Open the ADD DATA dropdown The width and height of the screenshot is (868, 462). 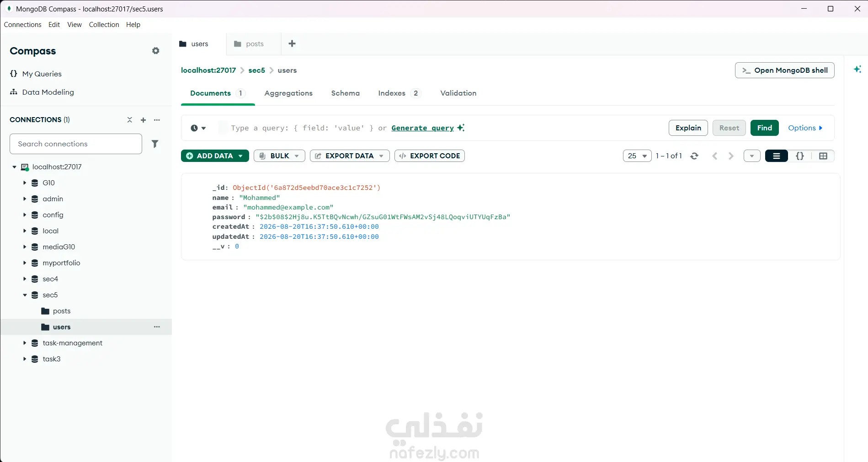[x=215, y=156]
